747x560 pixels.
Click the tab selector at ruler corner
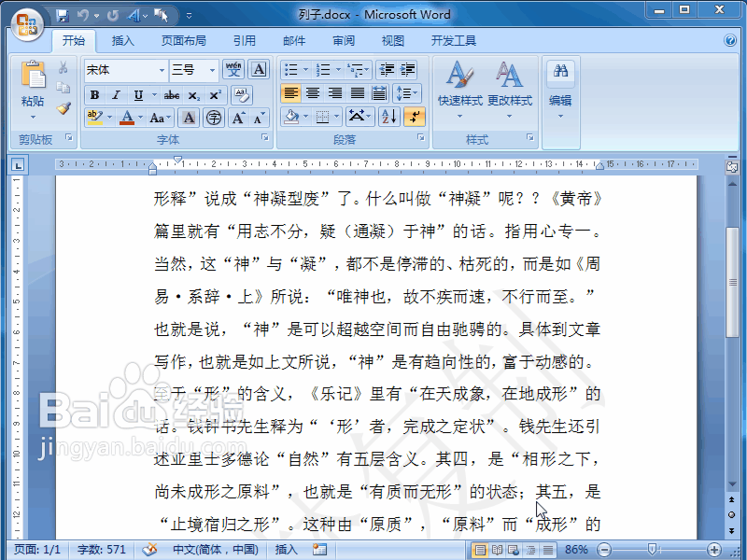coord(18,165)
